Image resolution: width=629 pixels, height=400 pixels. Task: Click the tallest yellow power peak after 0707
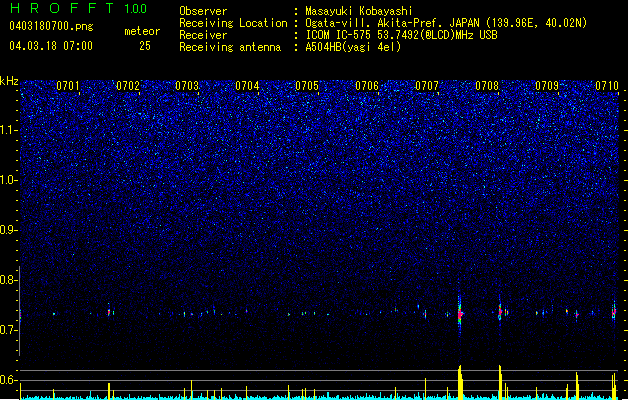click(460, 382)
